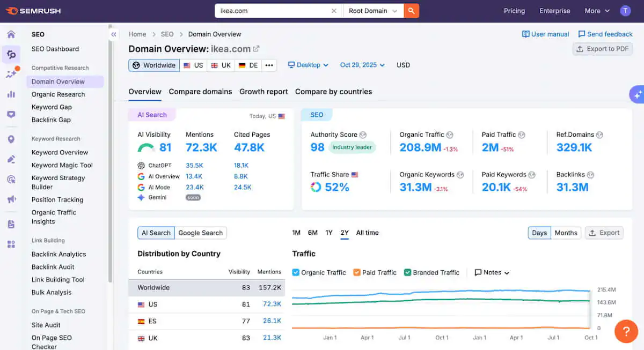Viewport: 644px width, 350px height.
Task: Click inside the ikea.com search field
Action: coord(268,10)
